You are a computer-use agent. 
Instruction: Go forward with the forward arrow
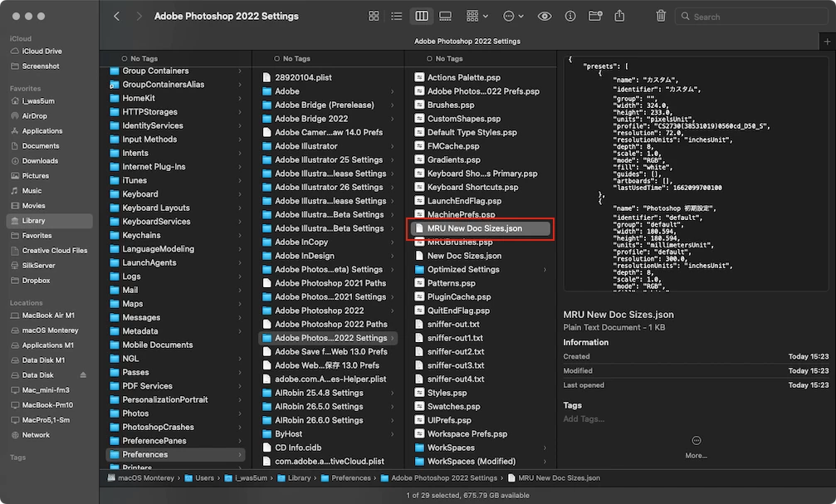[139, 16]
